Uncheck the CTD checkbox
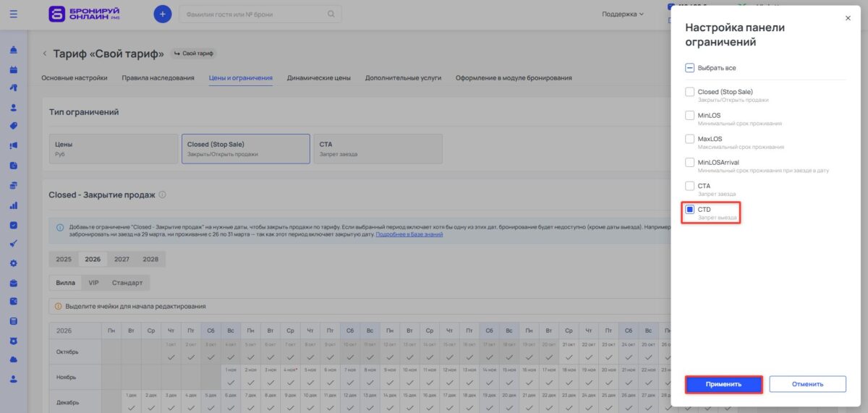This screenshot has height=413, width=868. pyautogui.click(x=689, y=209)
